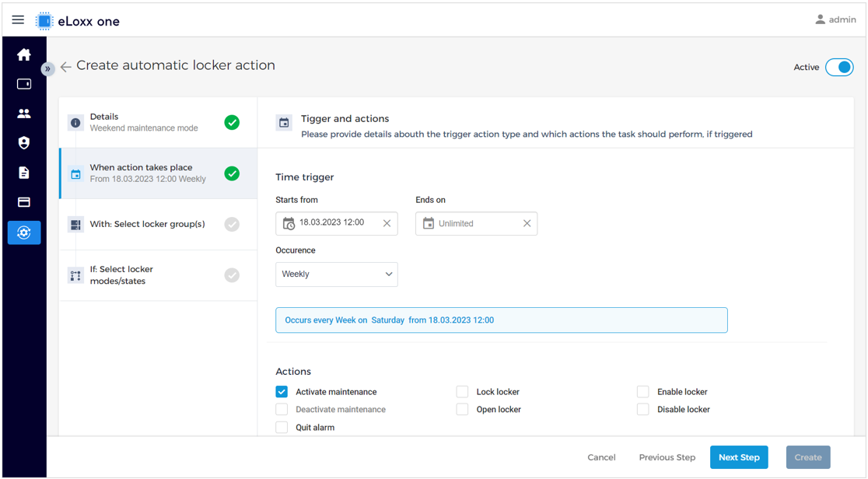The height and width of the screenshot is (479, 868).
Task: Clear the Ends on date
Action: pyautogui.click(x=527, y=223)
